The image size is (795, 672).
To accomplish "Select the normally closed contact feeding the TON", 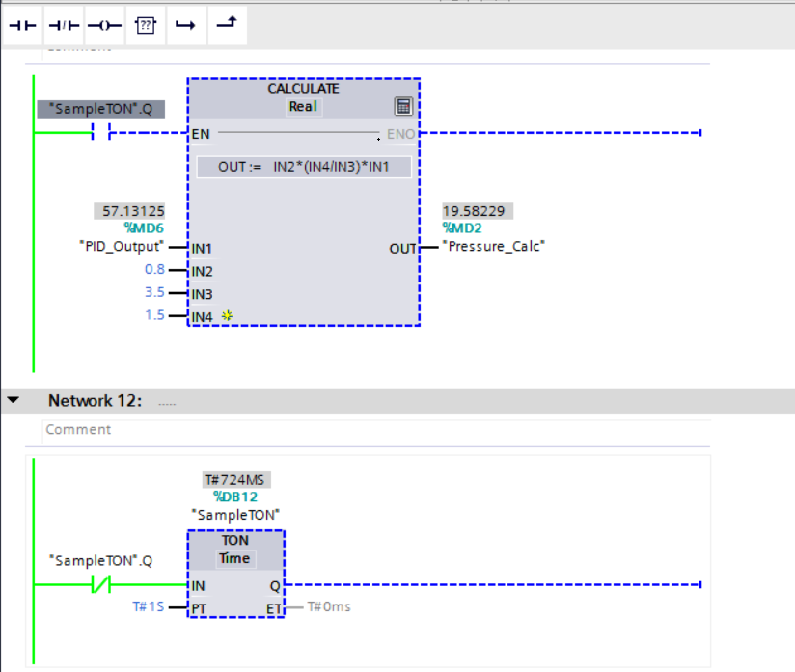I will (x=101, y=585).
